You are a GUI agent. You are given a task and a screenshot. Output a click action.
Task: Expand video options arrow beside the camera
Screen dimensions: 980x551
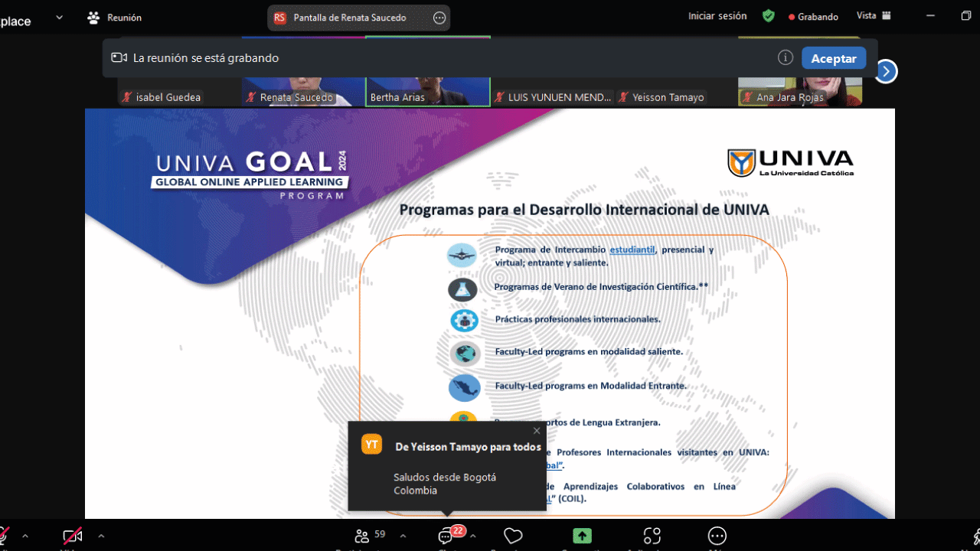[101, 536]
